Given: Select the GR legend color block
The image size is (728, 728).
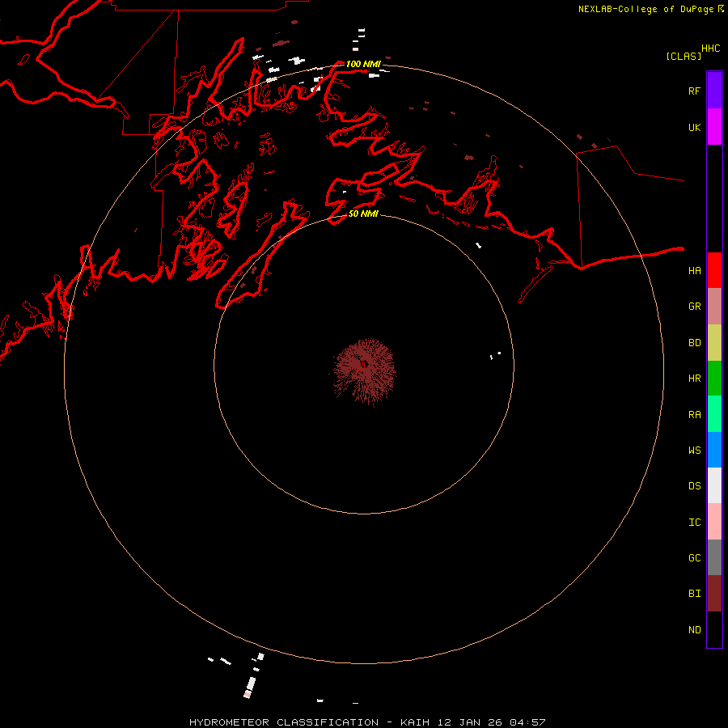Looking at the screenshot, I should click(x=714, y=306).
